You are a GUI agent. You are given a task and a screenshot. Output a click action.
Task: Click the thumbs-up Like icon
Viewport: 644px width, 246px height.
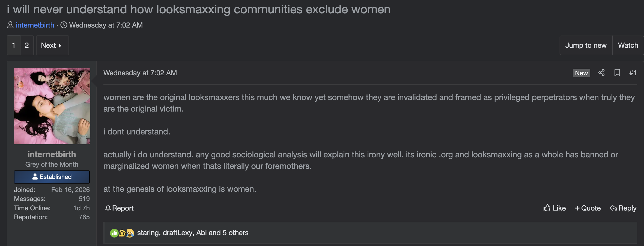[x=547, y=208]
